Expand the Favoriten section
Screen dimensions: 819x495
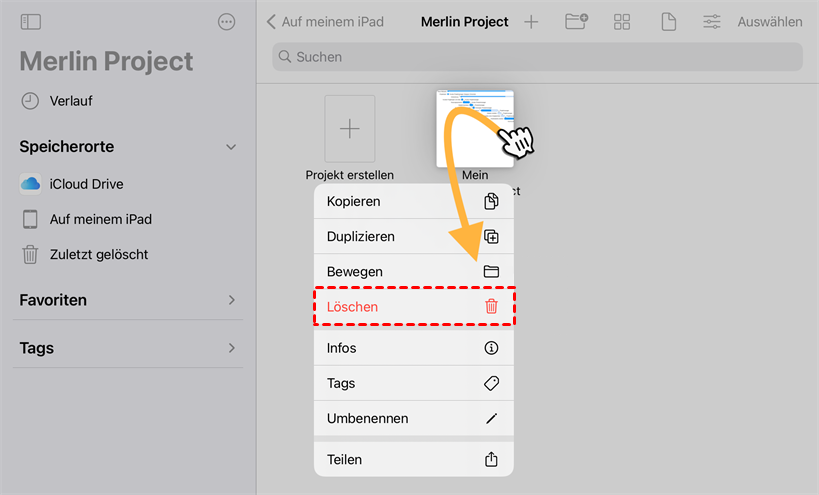(x=231, y=300)
